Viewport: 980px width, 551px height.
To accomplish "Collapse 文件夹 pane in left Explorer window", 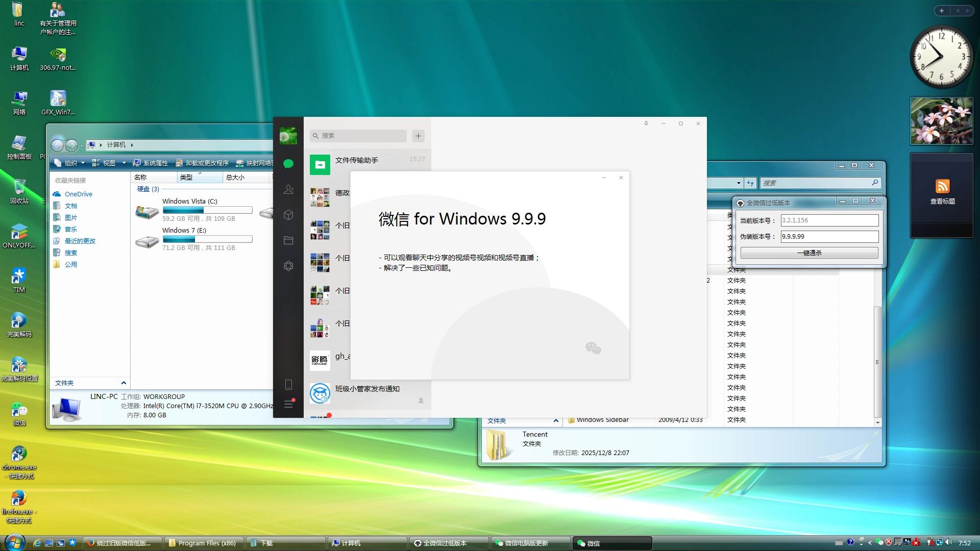I will [x=124, y=383].
